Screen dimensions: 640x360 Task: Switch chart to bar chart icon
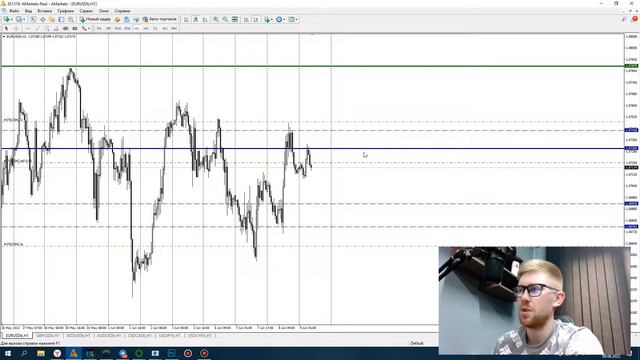(186, 19)
